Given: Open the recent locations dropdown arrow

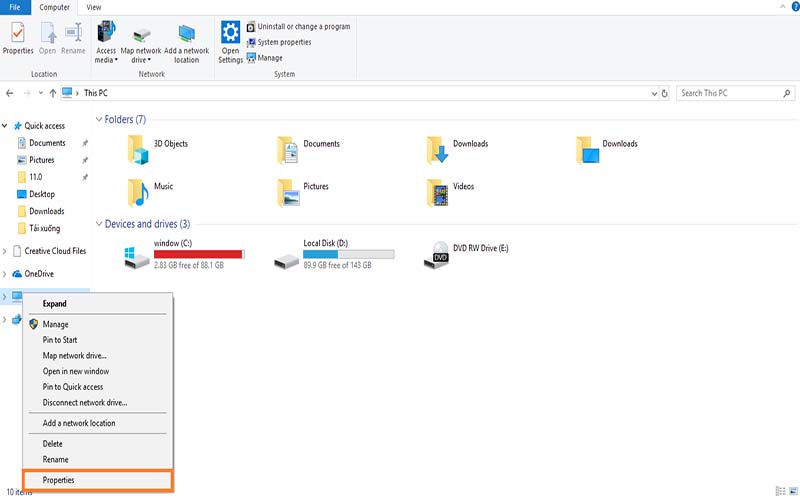Looking at the screenshot, I should coord(41,93).
